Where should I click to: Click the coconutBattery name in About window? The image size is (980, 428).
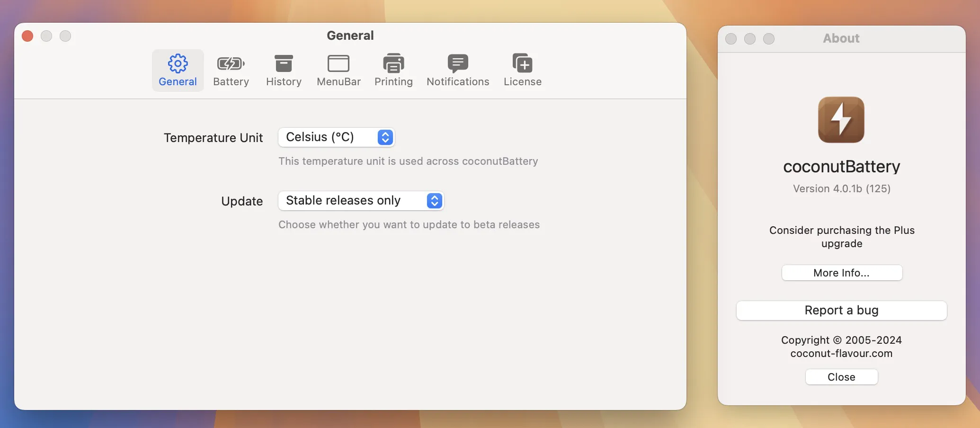[x=841, y=167]
